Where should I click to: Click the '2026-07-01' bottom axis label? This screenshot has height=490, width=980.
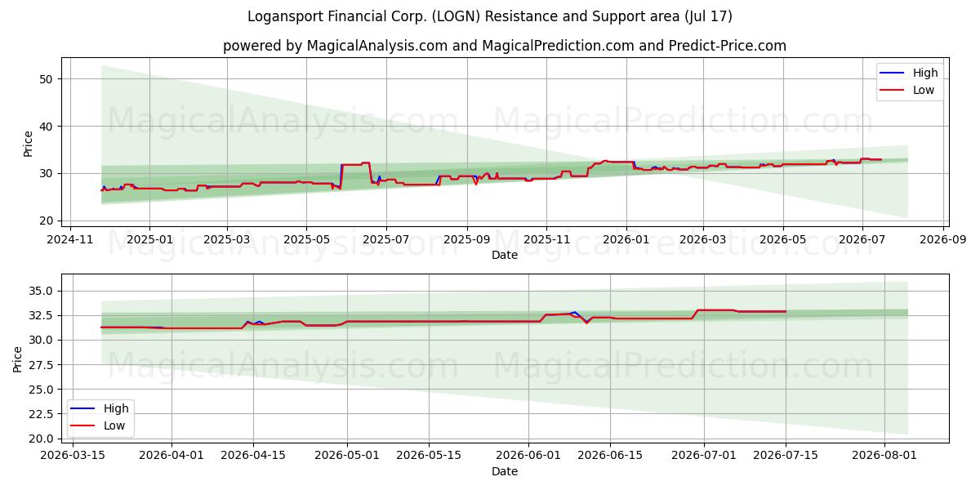[704, 457]
